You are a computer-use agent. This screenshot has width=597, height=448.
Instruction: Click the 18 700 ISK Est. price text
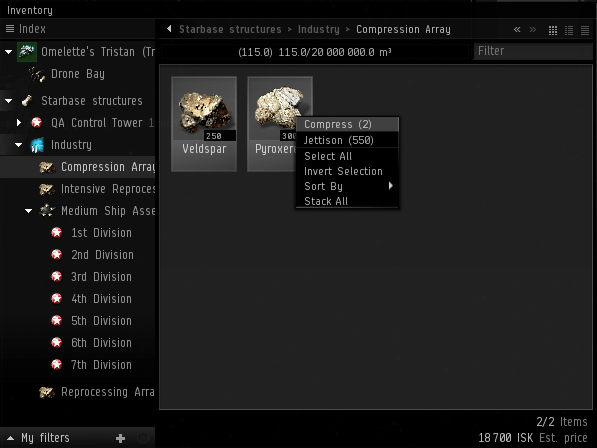533,438
